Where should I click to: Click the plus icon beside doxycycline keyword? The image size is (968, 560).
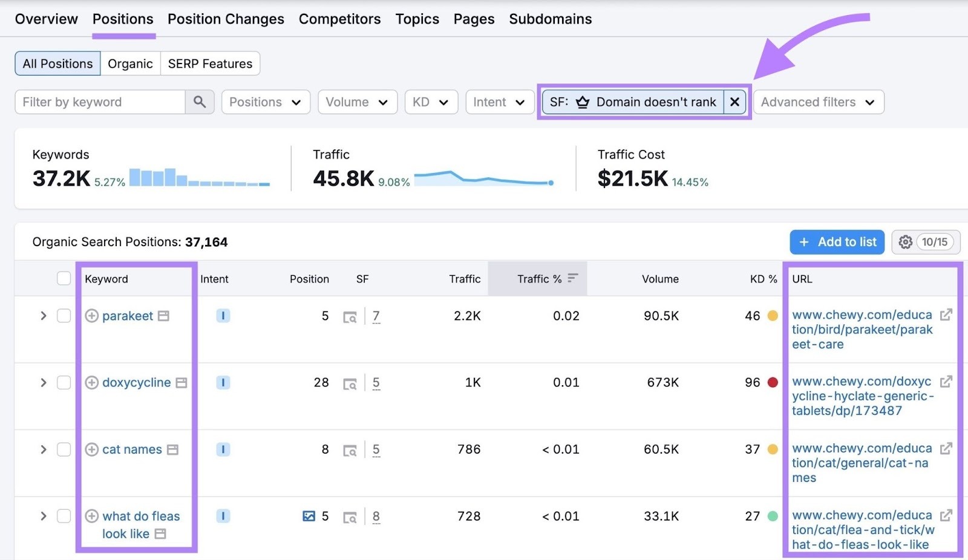(91, 382)
